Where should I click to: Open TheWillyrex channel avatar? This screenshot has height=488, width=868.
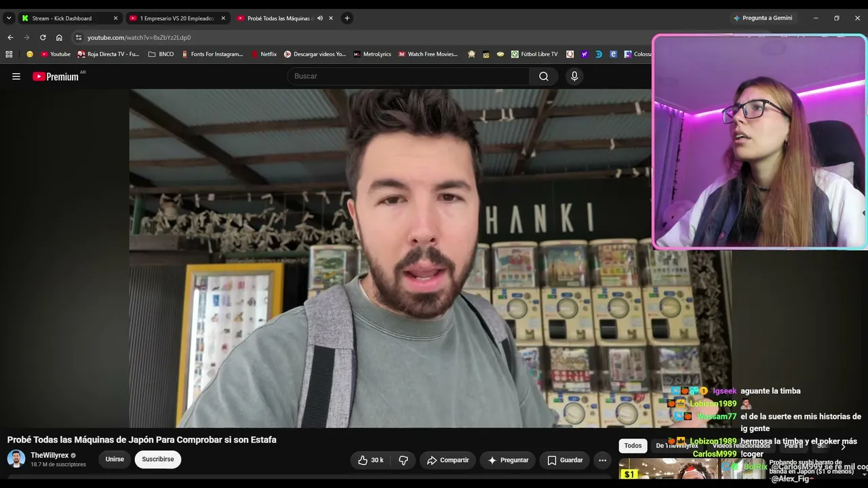[16, 459]
